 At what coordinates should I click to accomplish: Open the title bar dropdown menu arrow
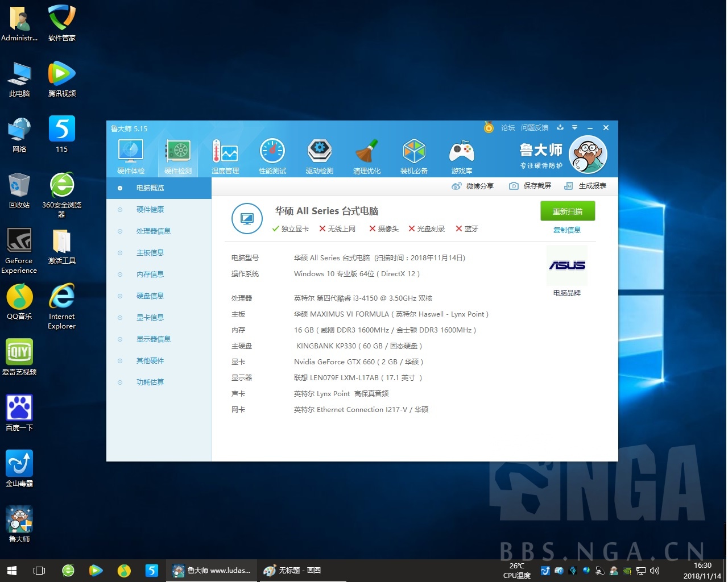(574, 128)
